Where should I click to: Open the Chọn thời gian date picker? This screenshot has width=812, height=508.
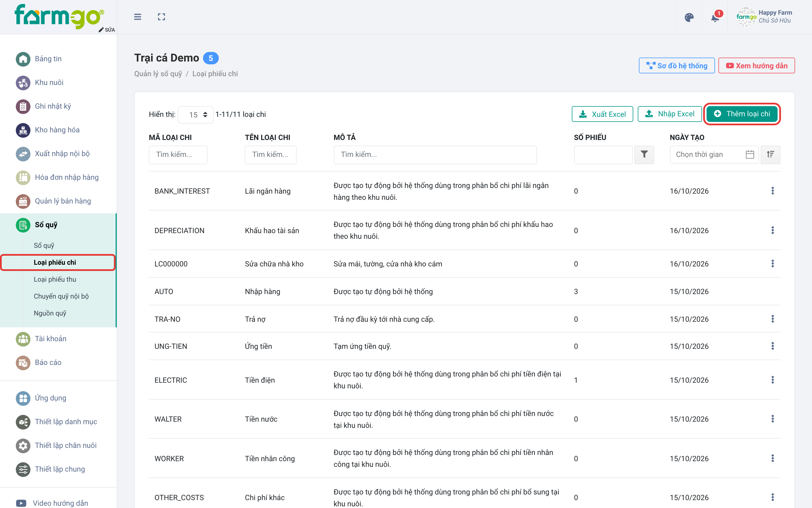[x=714, y=155]
